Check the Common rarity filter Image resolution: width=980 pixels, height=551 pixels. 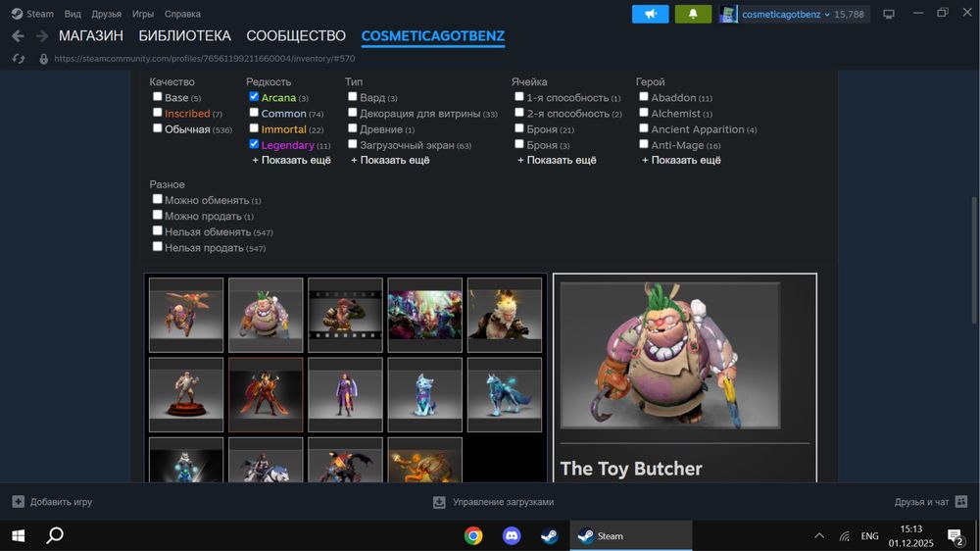(x=254, y=113)
